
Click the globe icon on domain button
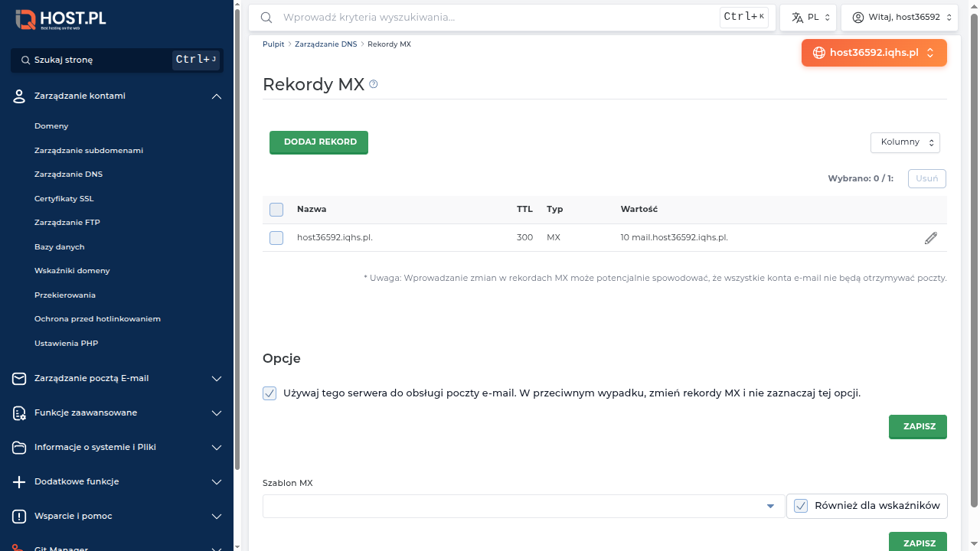click(x=819, y=53)
